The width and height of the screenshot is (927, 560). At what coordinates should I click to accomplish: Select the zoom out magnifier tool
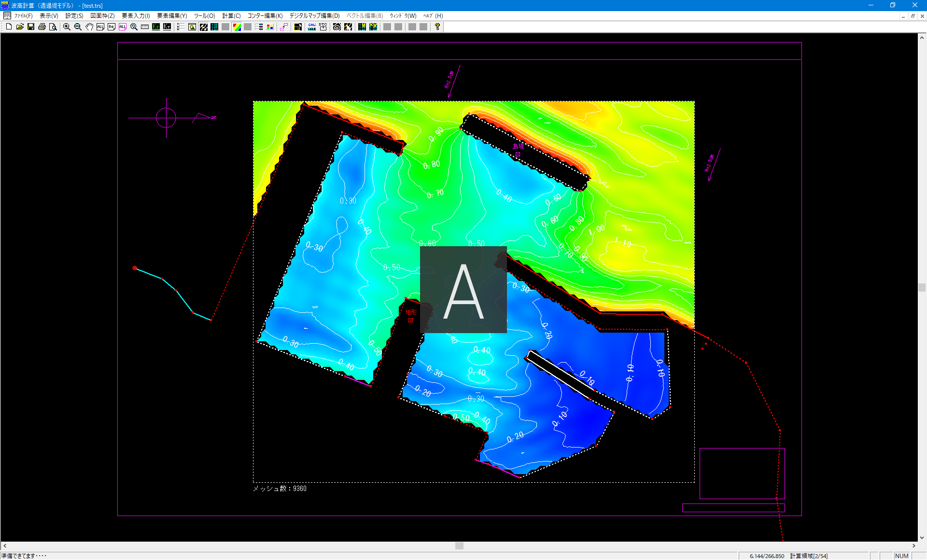tap(78, 27)
